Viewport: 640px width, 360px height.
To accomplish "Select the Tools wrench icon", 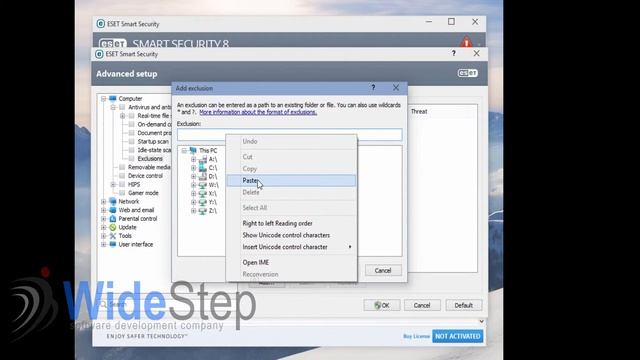I will [113, 236].
